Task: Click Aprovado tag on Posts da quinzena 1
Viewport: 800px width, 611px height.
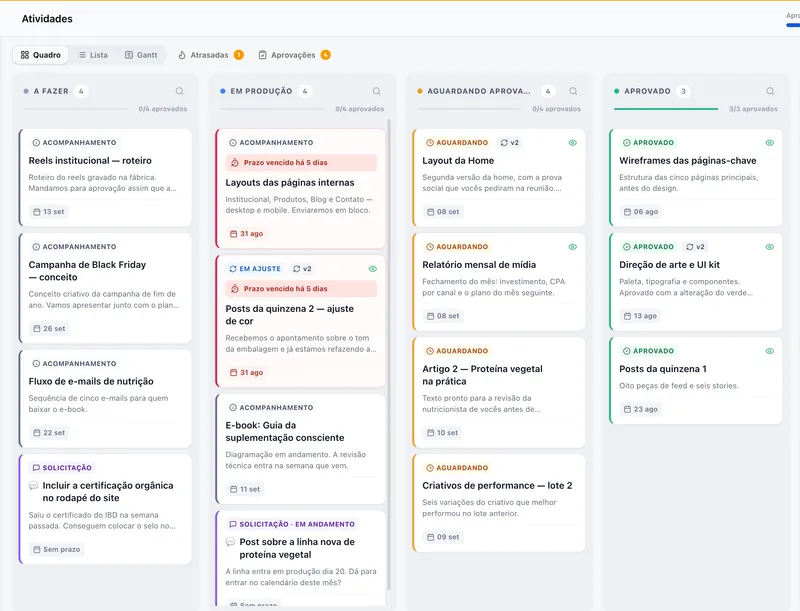Action: click(648, 351)
